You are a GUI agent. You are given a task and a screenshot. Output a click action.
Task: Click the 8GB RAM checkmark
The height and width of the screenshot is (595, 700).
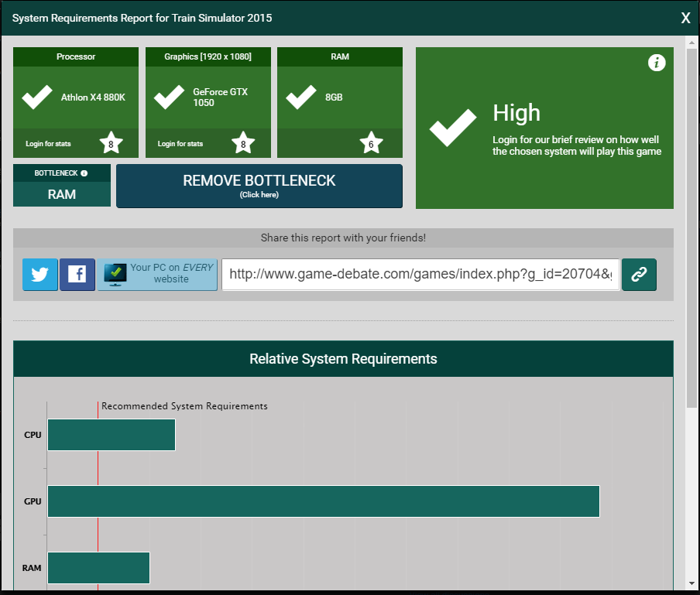(301, 97)
